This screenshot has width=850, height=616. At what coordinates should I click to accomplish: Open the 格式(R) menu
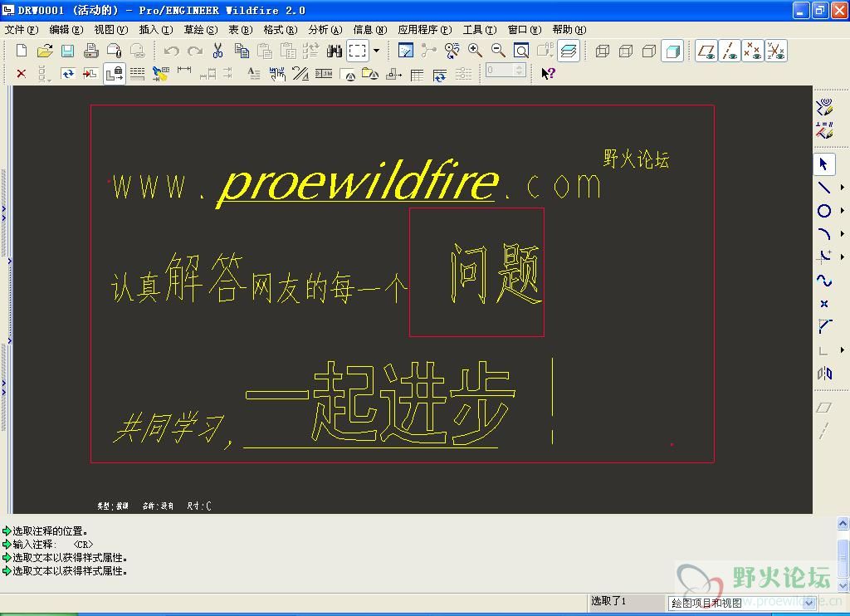point(281,30)
